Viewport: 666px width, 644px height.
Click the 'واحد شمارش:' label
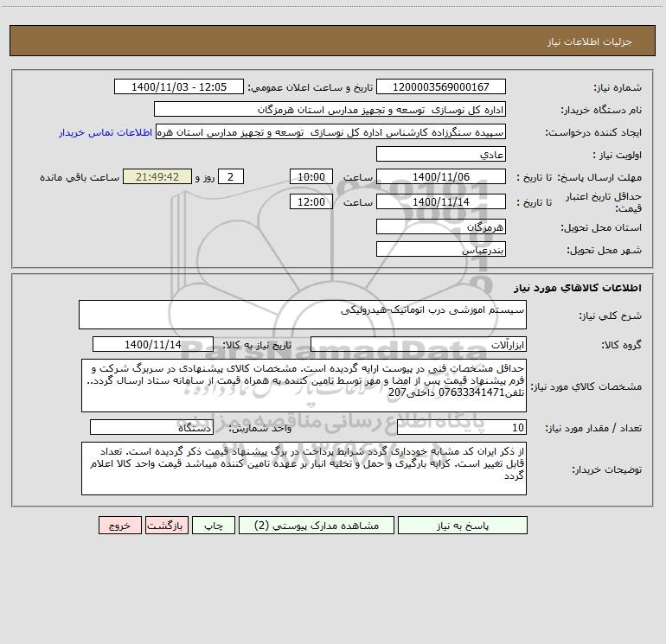[x=260, y=428]
